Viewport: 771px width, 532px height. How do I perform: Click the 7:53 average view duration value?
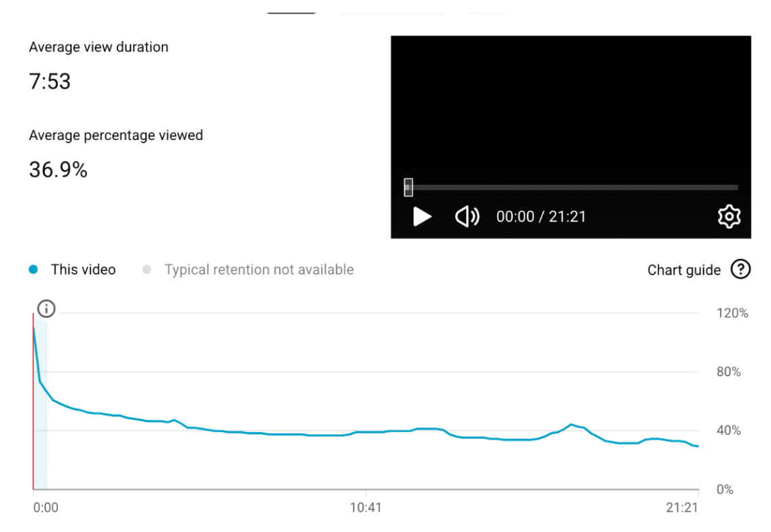point(50,82)
